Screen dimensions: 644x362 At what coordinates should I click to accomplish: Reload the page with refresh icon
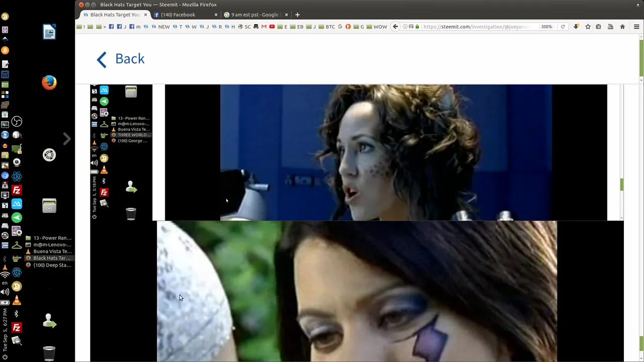(563, 27)
